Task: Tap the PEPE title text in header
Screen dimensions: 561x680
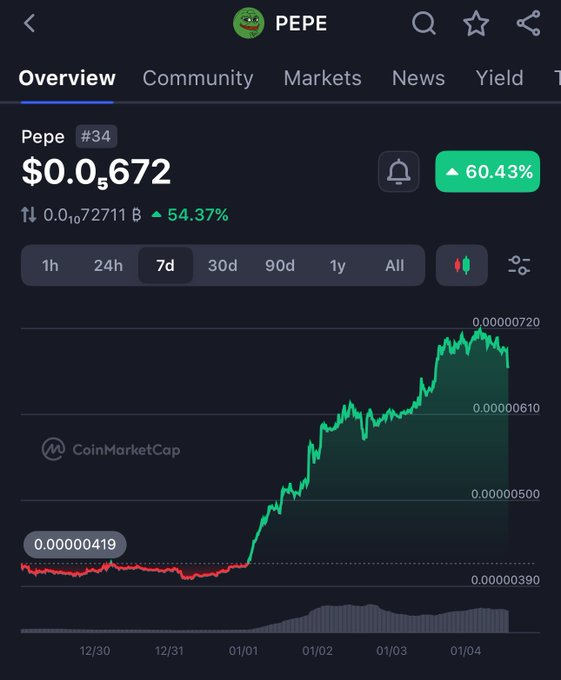Action: tap(301, 23)
